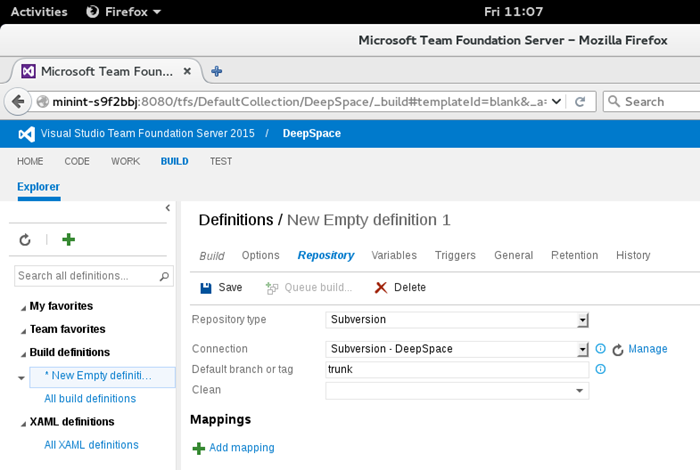The width and height of the screenshot is (700, 470).
Task: Go to the BUILD hub
Action: (175, 161)
